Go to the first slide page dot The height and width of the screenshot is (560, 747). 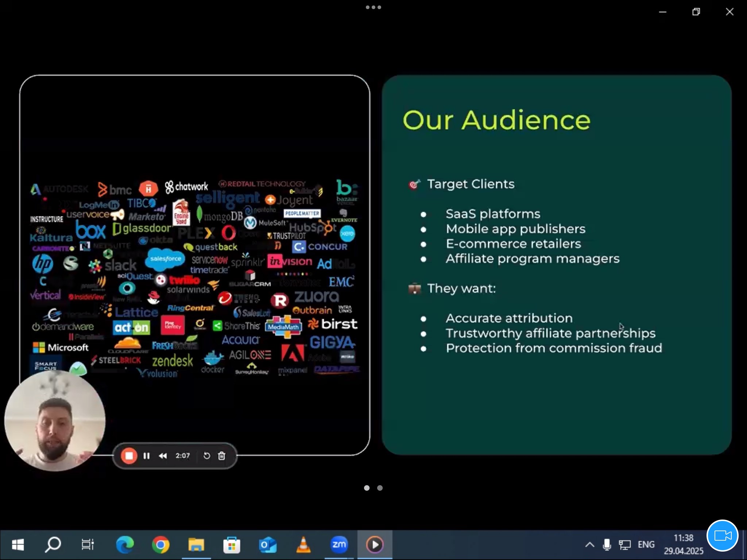[x=367, y=488]
